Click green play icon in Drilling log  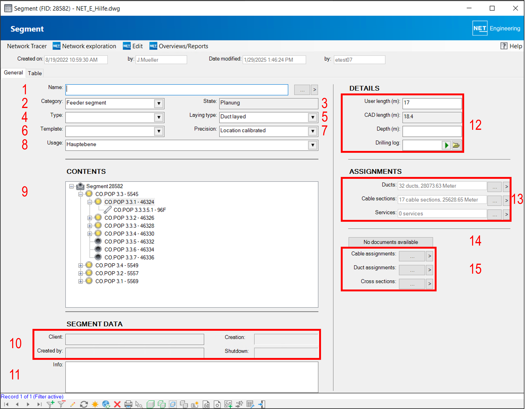coord(446,145)
